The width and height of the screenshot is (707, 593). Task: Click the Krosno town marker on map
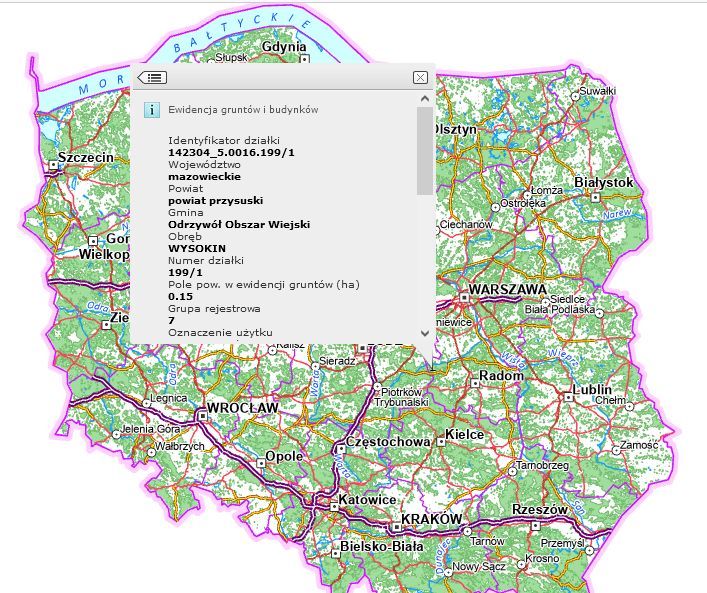coord(521,564)
